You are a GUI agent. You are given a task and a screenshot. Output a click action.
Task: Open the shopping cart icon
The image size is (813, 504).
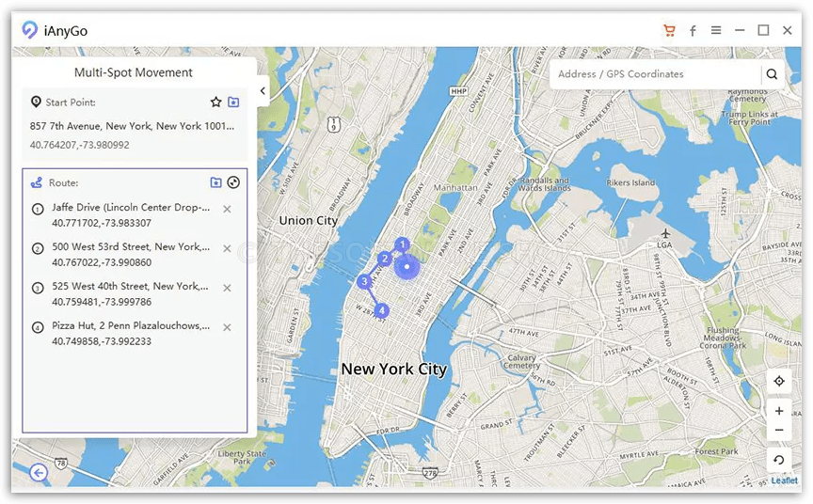(x=669, y=31)
